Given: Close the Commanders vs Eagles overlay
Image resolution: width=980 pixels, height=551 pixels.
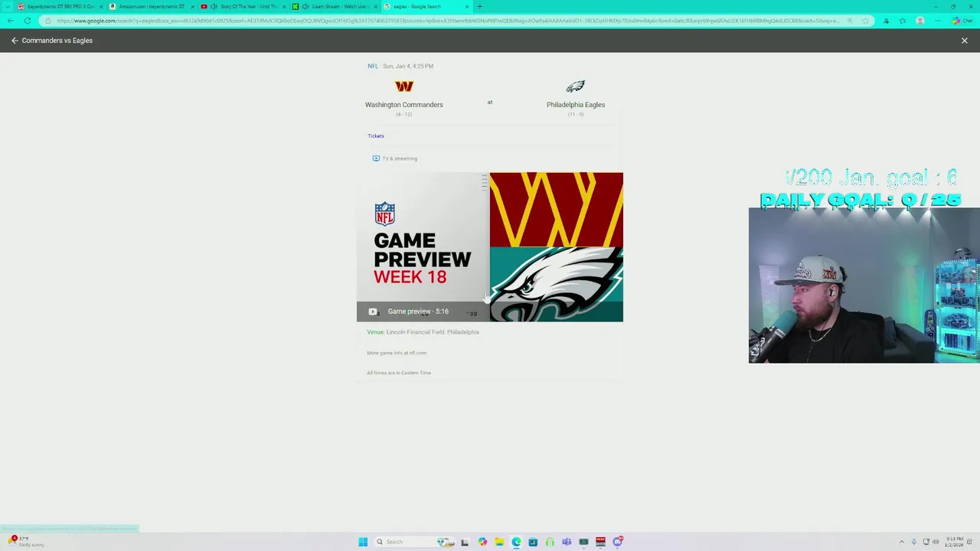Looking at the screenshot, I should [965, 41].
